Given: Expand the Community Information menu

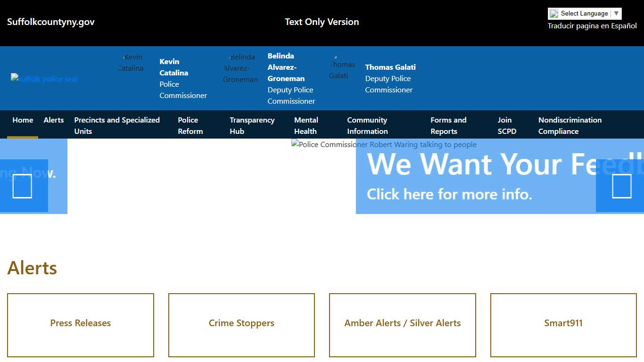Looking at the screenshot, I should click(367, 125).
